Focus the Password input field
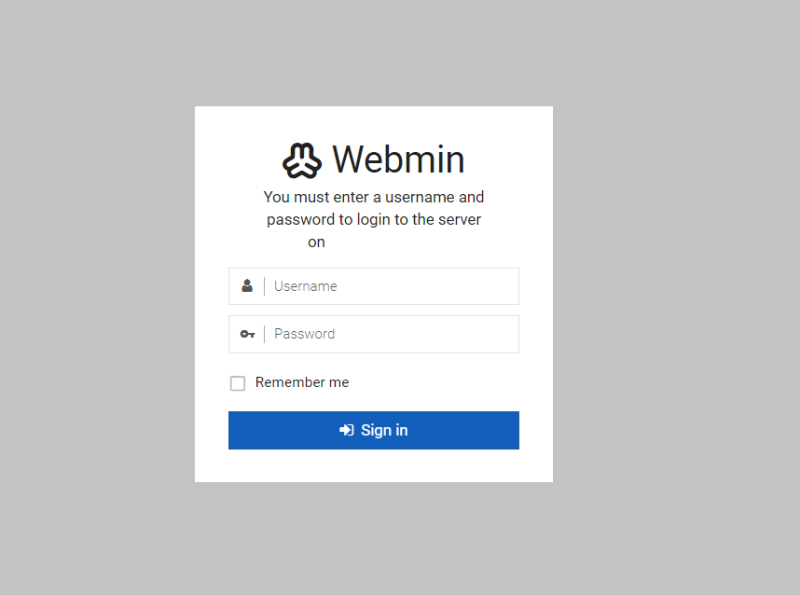The image size is (800, 595). (390, 334)
